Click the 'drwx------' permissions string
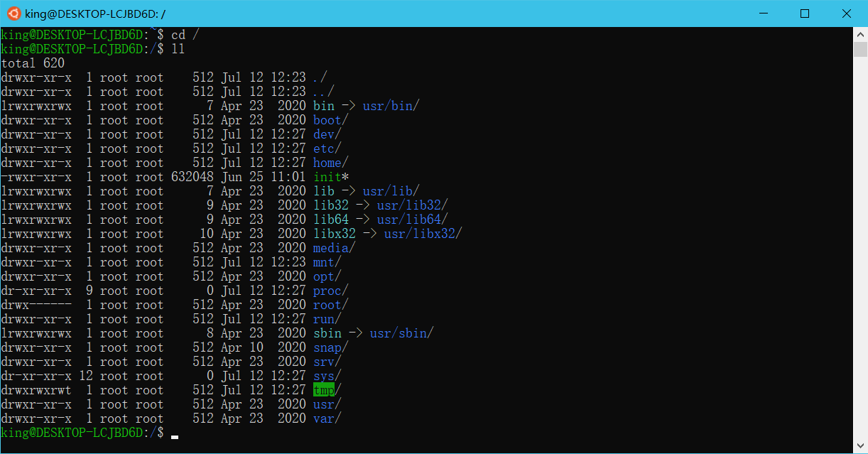Screen dimensions: 868x454 [36, 305]
